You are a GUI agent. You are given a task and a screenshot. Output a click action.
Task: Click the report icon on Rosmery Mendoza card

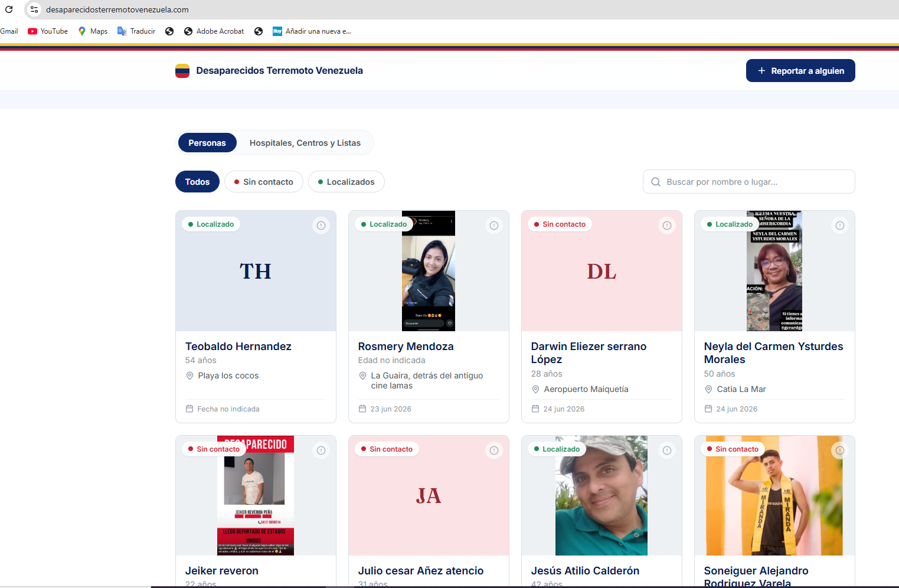coord(494,226)
